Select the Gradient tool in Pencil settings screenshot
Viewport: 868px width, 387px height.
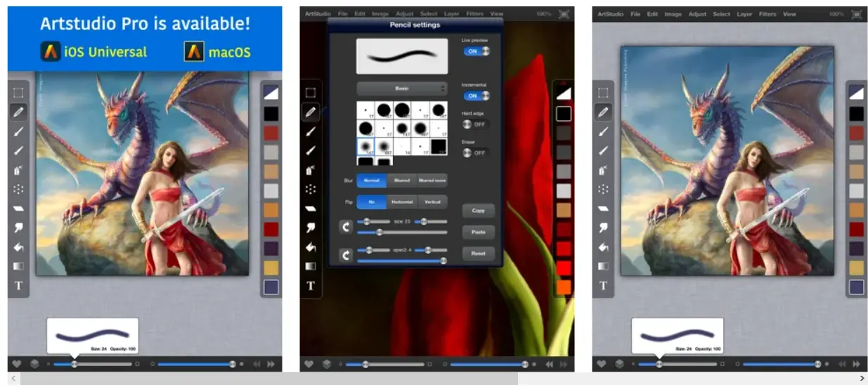[x=311, y=266]
